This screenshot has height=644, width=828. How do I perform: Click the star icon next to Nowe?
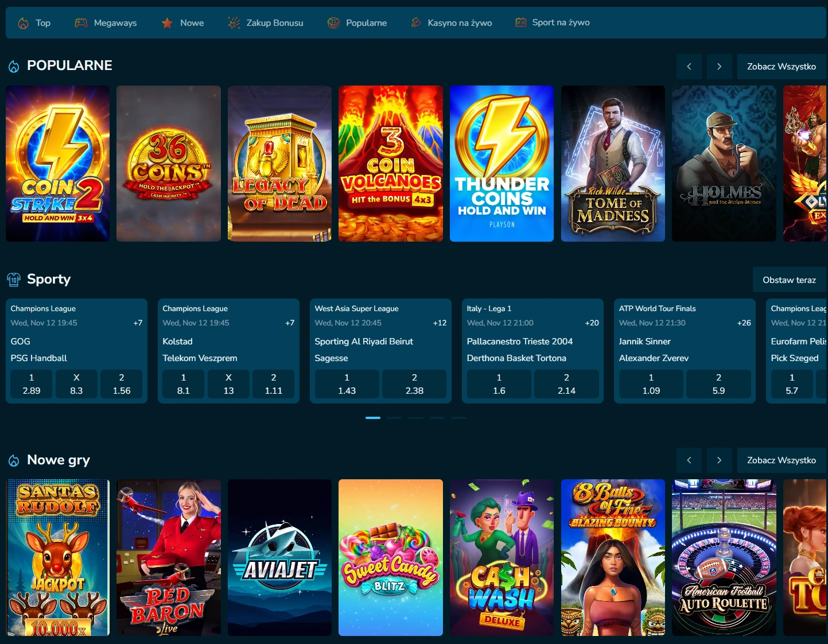point(167,23)
